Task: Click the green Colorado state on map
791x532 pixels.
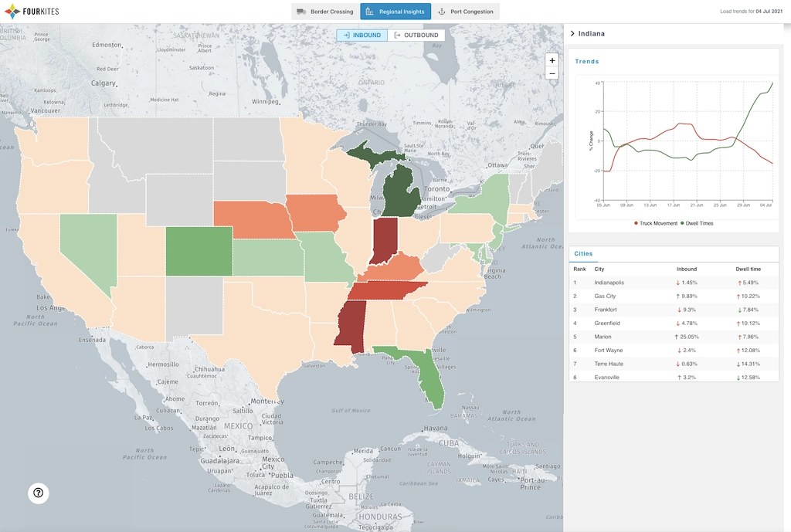Action: point(199,250)
